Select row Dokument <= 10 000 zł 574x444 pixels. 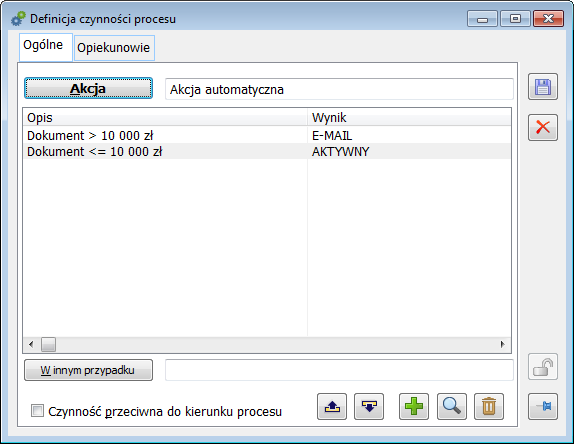[x=267, y=151]
